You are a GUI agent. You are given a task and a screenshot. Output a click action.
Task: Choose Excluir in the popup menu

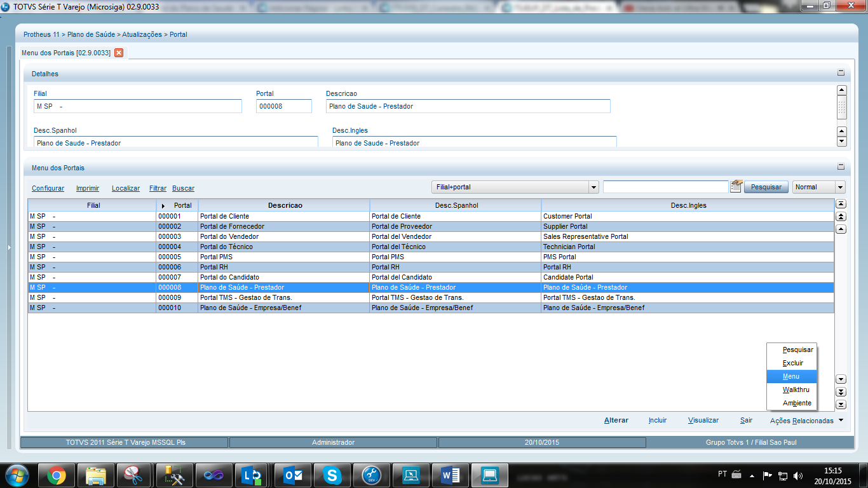792,363
